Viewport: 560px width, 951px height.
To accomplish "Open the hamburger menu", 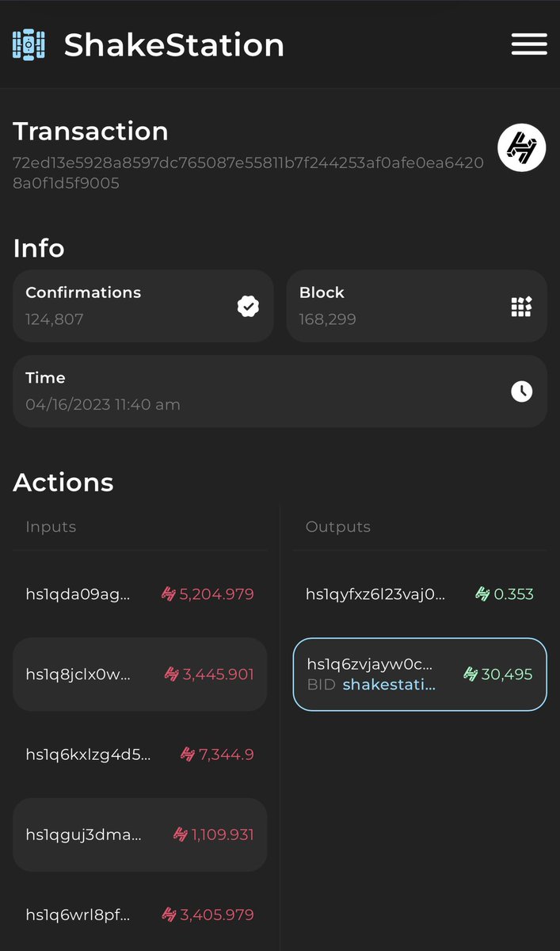I will [529, 44].
